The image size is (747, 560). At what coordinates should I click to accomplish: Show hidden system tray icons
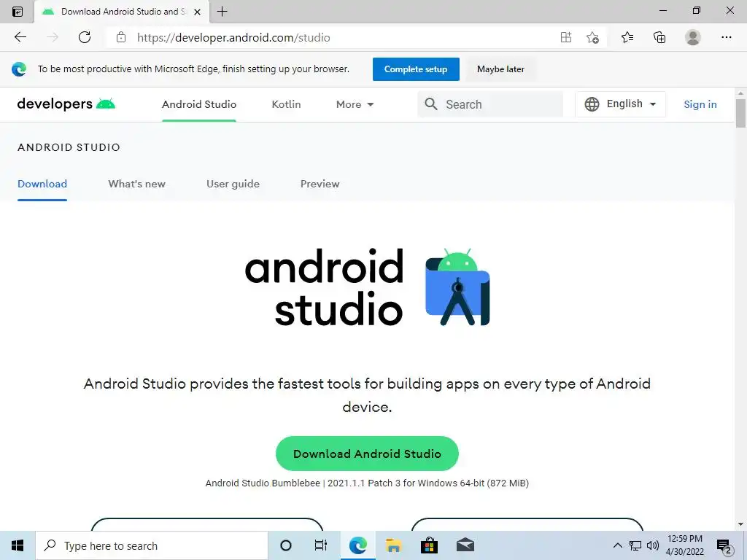tap(617, 545)
